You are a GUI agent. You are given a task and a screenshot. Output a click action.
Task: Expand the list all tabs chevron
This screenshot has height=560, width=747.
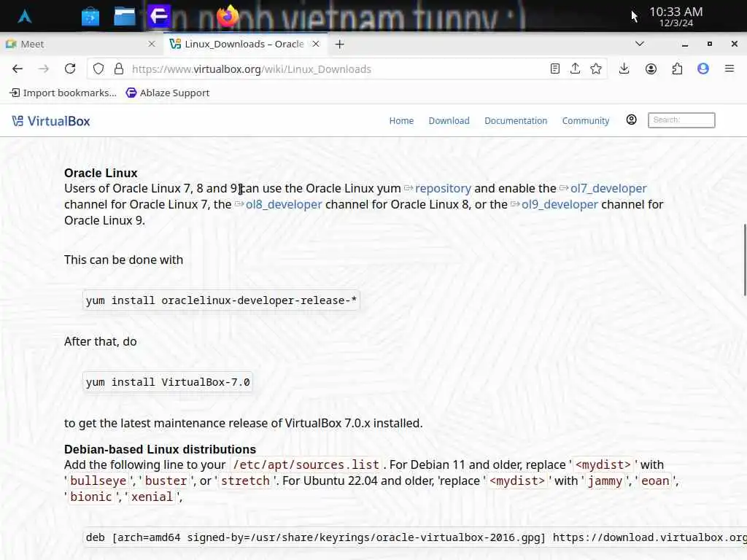click(639, 44)
